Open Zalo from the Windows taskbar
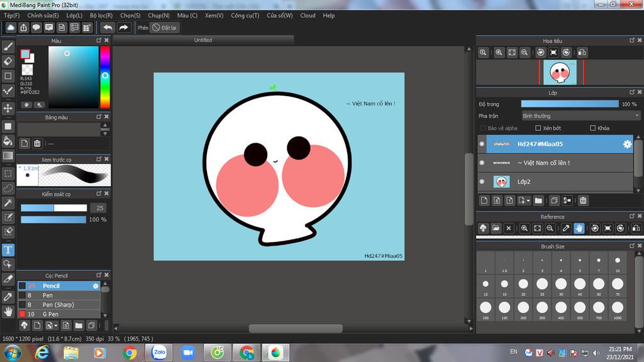Screen dimensions: 644x362 (x=158, y=353)
